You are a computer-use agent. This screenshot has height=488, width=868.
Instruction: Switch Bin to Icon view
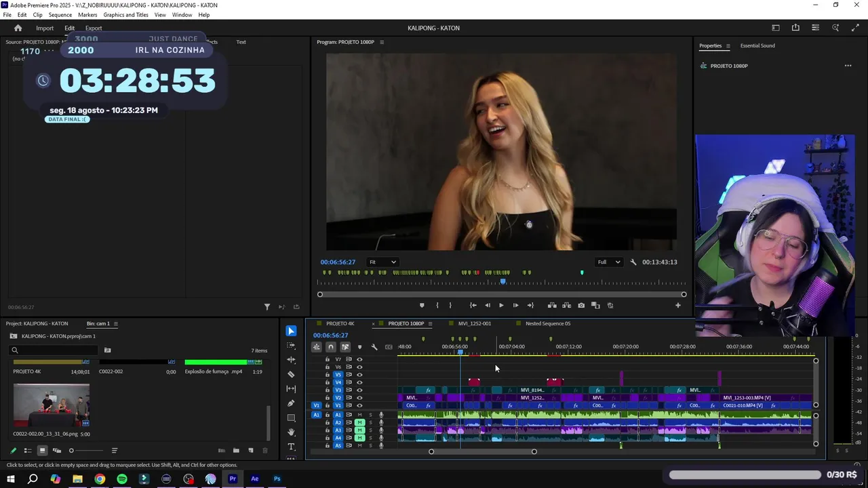(x=42, y=451)
